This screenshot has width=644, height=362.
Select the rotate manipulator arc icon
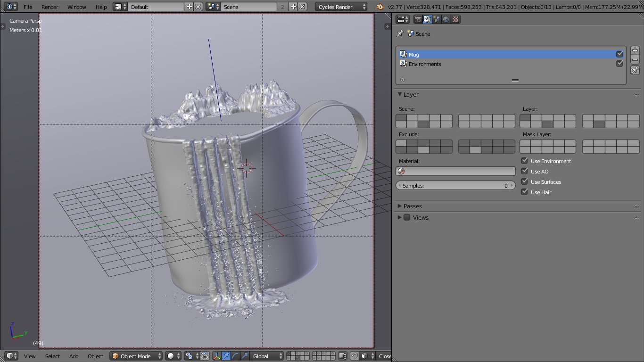point(235,356)
